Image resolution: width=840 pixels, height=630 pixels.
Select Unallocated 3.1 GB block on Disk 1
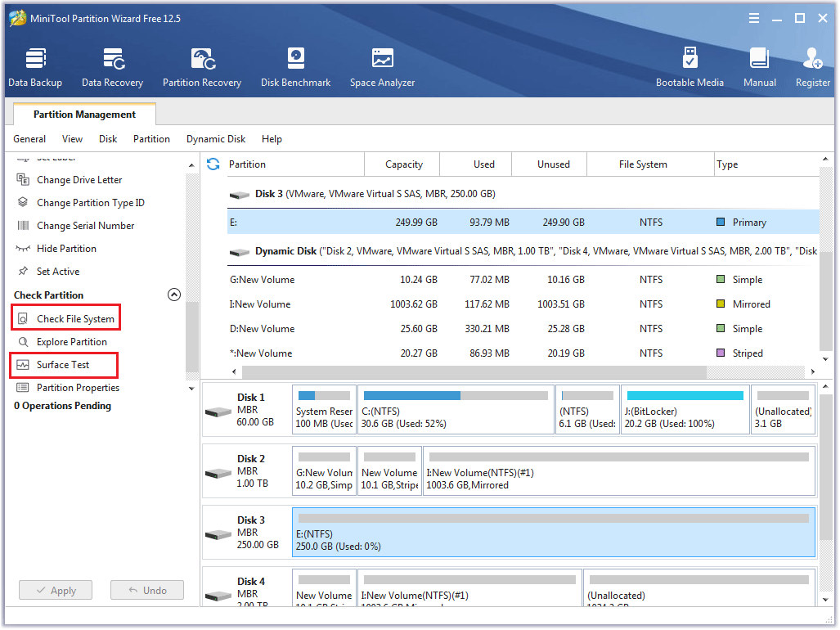[784, 410]
